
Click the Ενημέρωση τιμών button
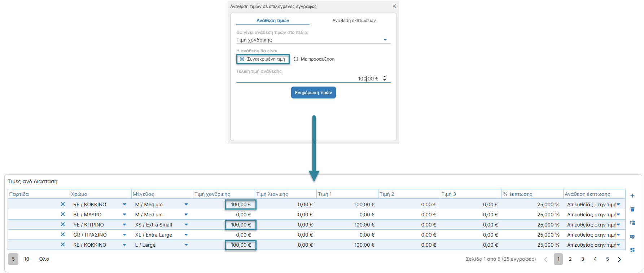[313, 93]
